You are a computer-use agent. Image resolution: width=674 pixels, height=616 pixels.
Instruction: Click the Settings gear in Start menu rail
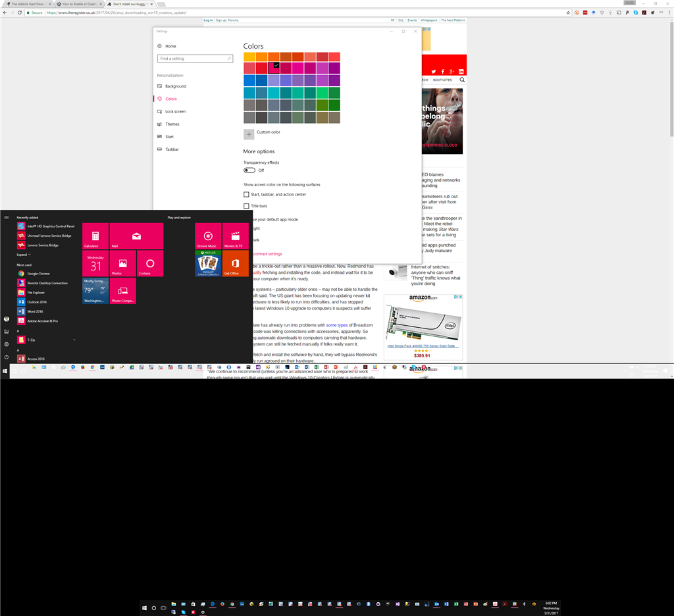7,344
